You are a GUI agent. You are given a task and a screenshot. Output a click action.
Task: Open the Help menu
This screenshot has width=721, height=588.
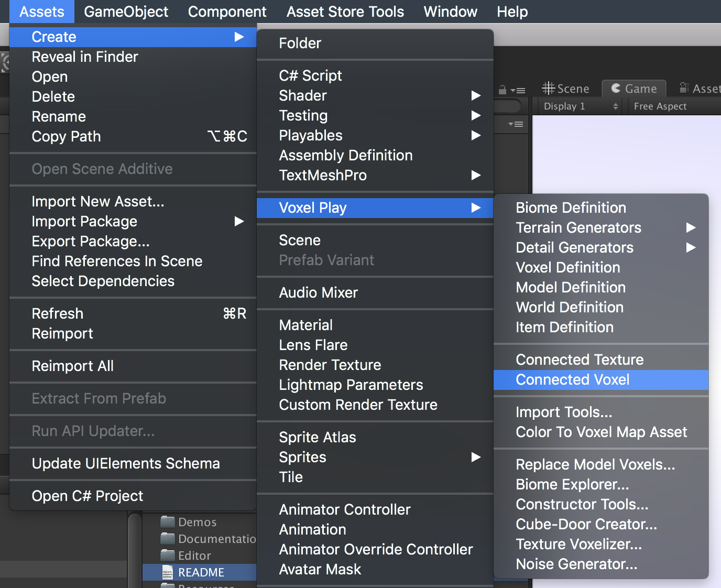512,12
